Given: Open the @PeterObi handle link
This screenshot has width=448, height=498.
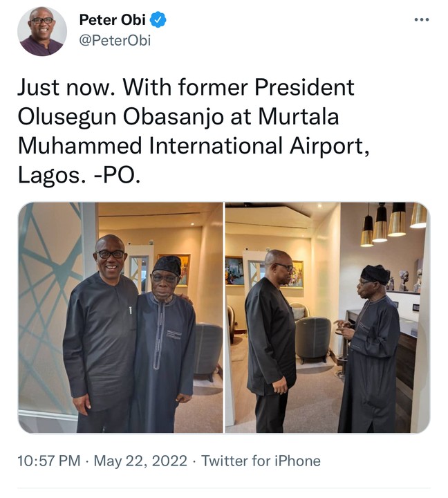Looking at the screenshot, I should (115, 40).
